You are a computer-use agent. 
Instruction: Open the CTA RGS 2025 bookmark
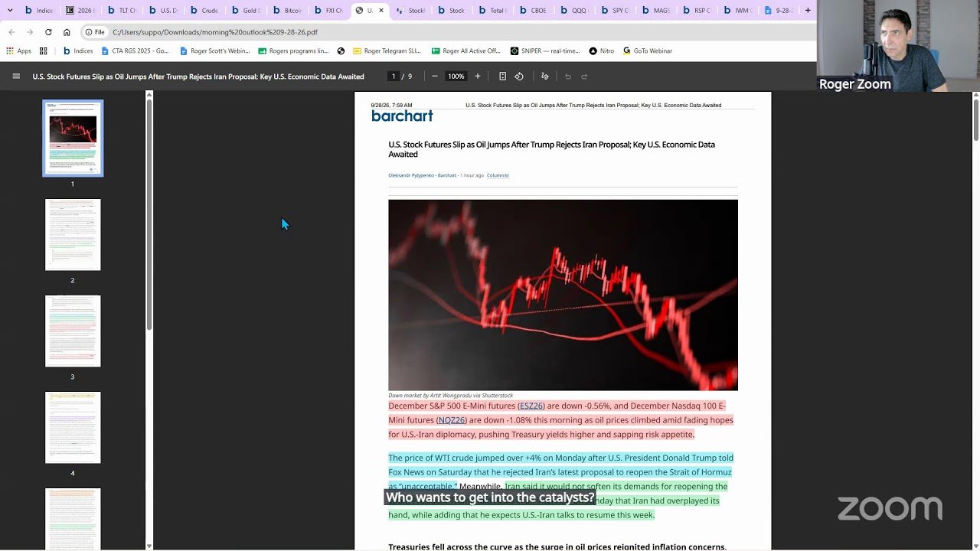[135, 51]
